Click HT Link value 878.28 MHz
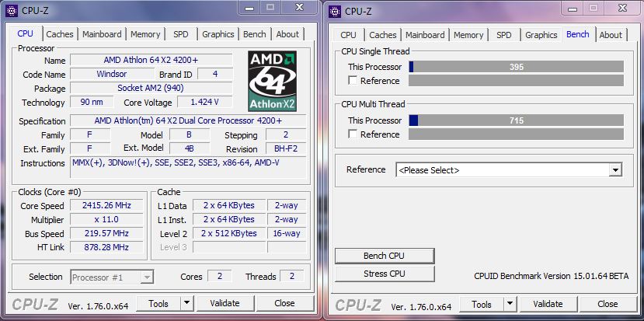The height and width of the screenshot is (321, 644). (106, 247)
